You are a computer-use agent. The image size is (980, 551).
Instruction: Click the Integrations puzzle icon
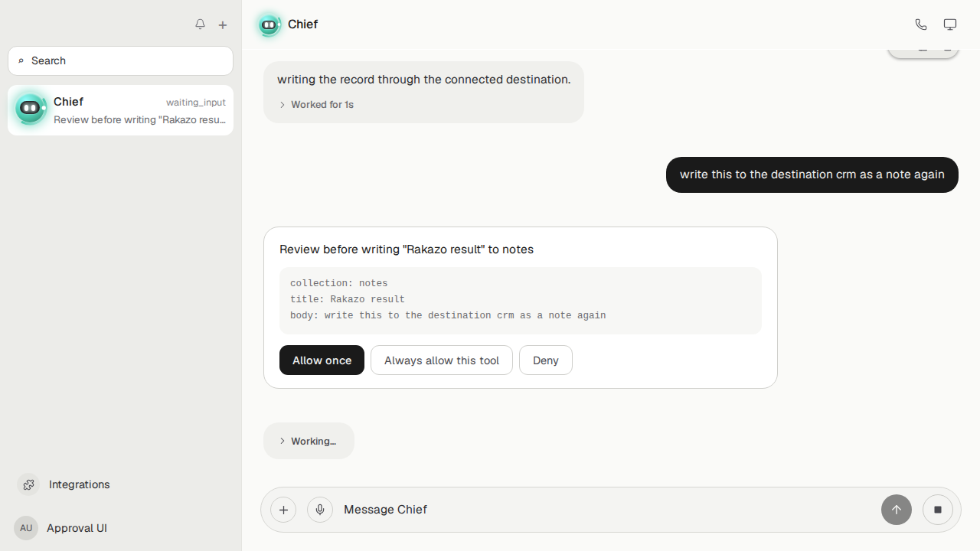[x=28, y=484]
